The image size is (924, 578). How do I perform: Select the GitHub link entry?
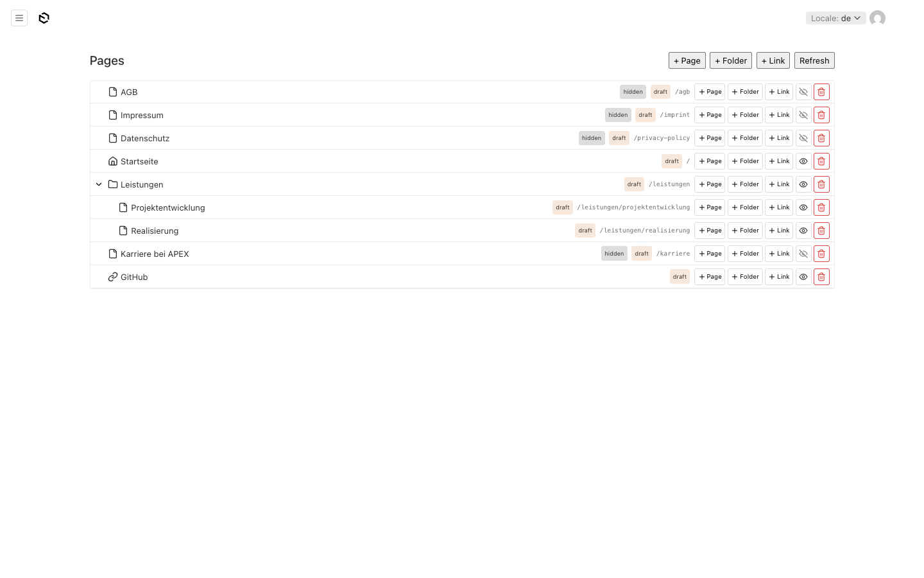134,277
